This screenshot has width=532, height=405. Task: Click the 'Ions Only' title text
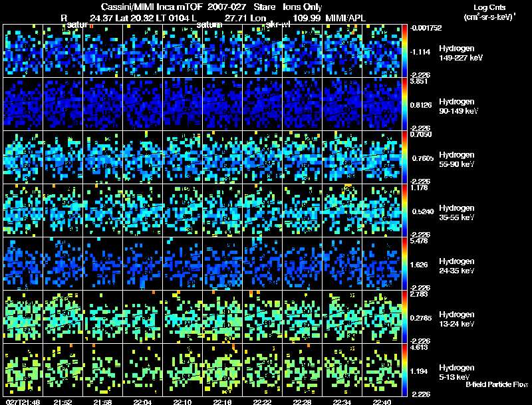point(303,7)
